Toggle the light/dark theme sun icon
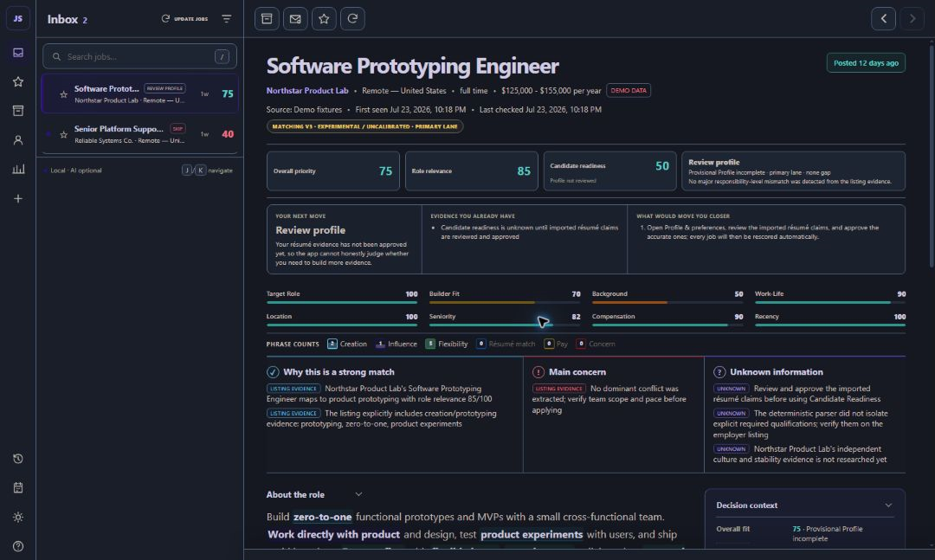This screenshot has width=935, height=560. (x=18, y=517)
